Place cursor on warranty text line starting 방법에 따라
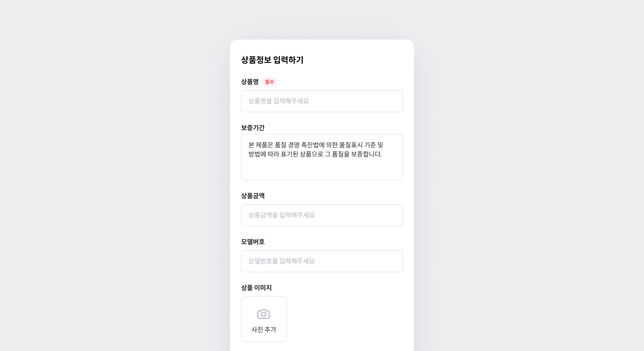 coord(315,154)
